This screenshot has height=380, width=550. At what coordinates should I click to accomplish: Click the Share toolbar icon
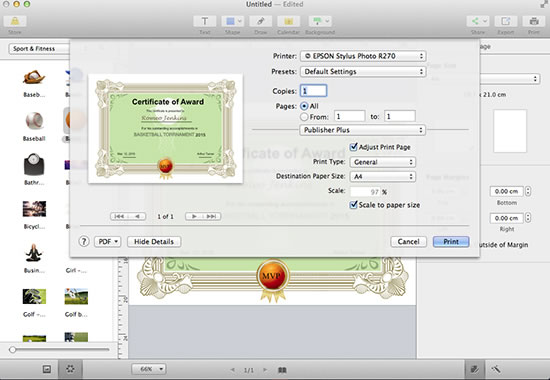[x=478, y=21]
